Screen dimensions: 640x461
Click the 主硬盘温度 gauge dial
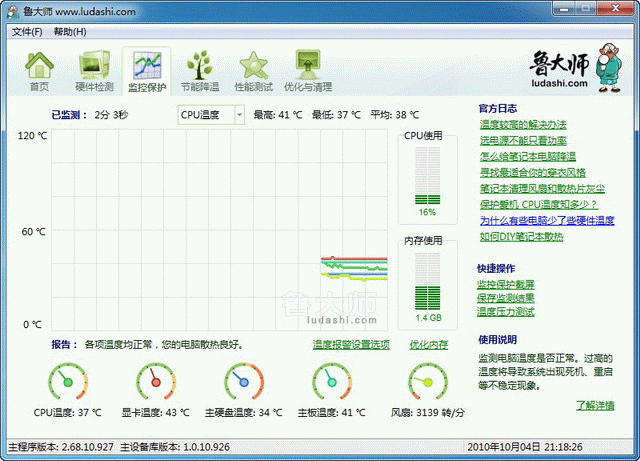click(x=244, y=382)
